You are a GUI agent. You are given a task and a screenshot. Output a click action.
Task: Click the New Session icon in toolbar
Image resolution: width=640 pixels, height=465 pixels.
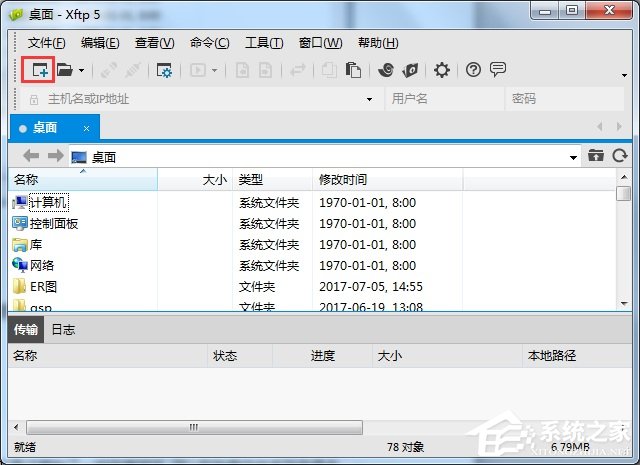tap(39, 70)
